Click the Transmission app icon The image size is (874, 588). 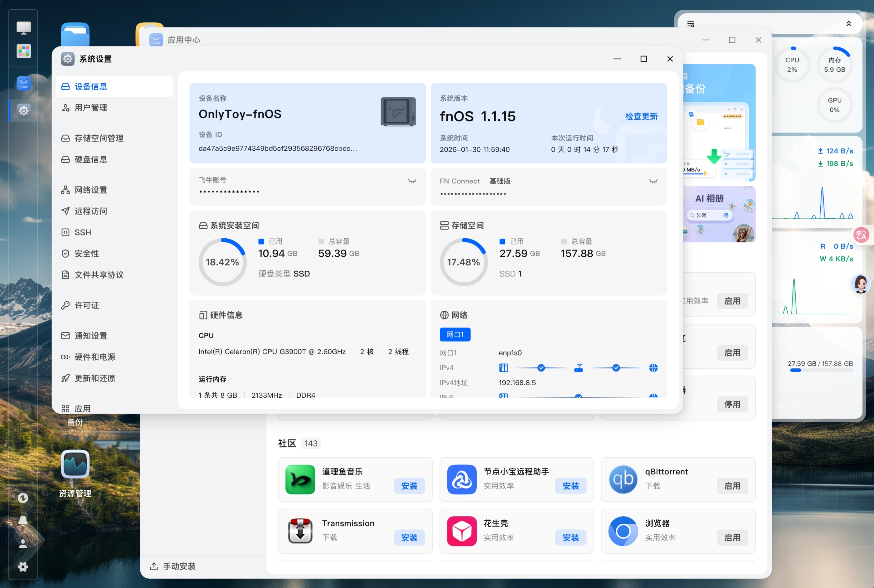[x=300, y=531]
